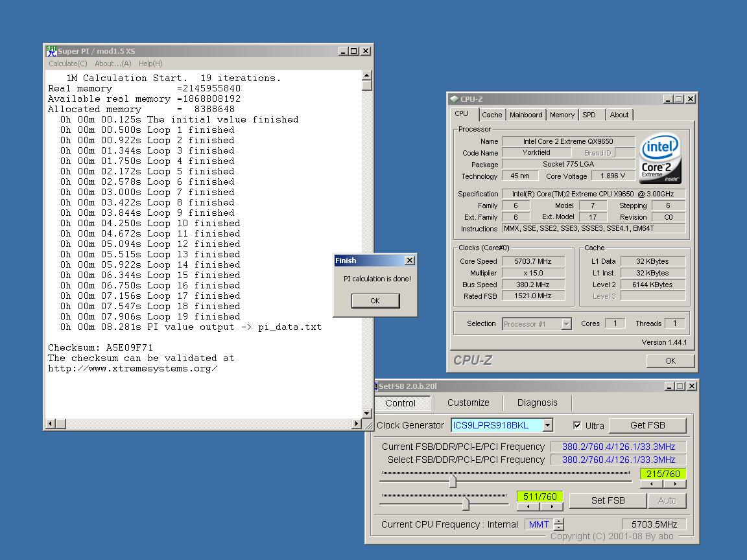747x560 pixels.
Task: Click the Super PI vertical scrollbar thumb
Action: point(367,86)
